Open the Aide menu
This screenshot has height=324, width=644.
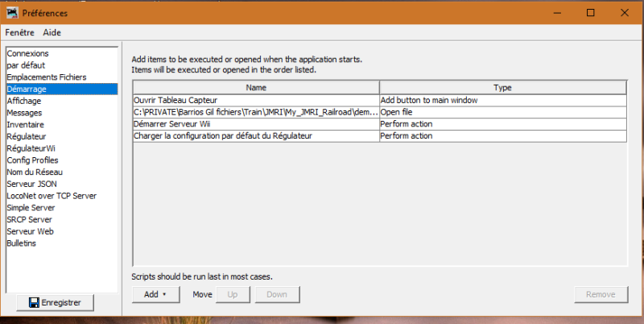pos(52,32)
